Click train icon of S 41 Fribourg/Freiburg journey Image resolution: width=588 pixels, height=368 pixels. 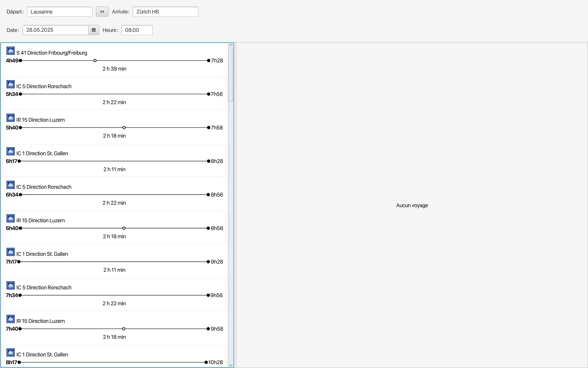click(x=11, y=51)
